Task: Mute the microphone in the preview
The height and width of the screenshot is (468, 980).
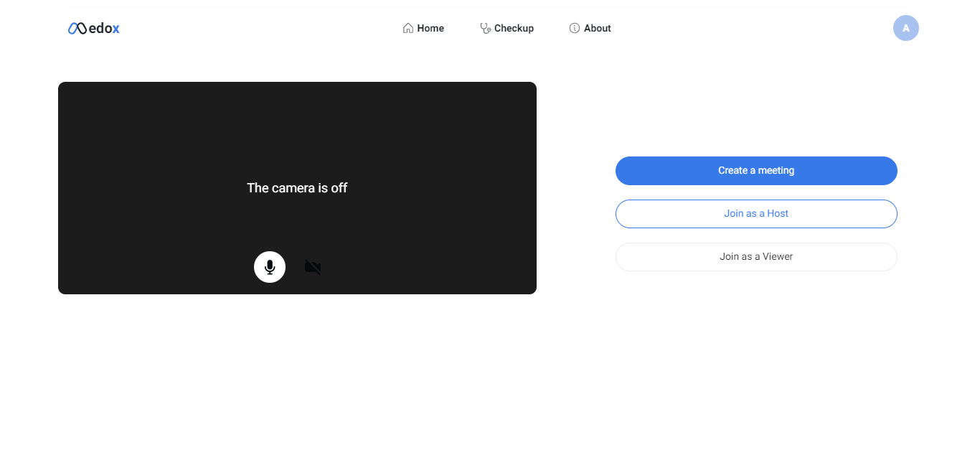Action: coord(270,267)
